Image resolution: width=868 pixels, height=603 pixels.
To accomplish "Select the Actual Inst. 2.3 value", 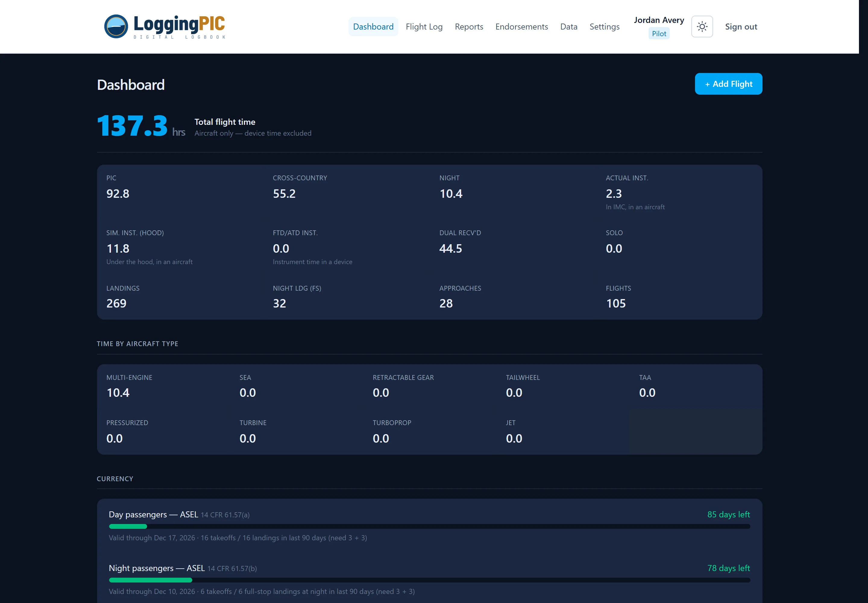I will coord(613,194).
